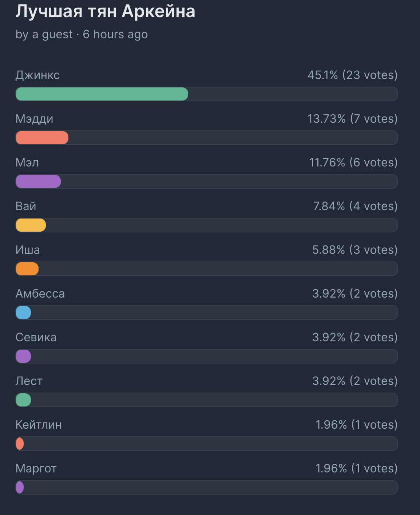Viewport: 420px width, 515px height.
Task: Click the red Кейтлин bar segment
Action: (20, 444)
